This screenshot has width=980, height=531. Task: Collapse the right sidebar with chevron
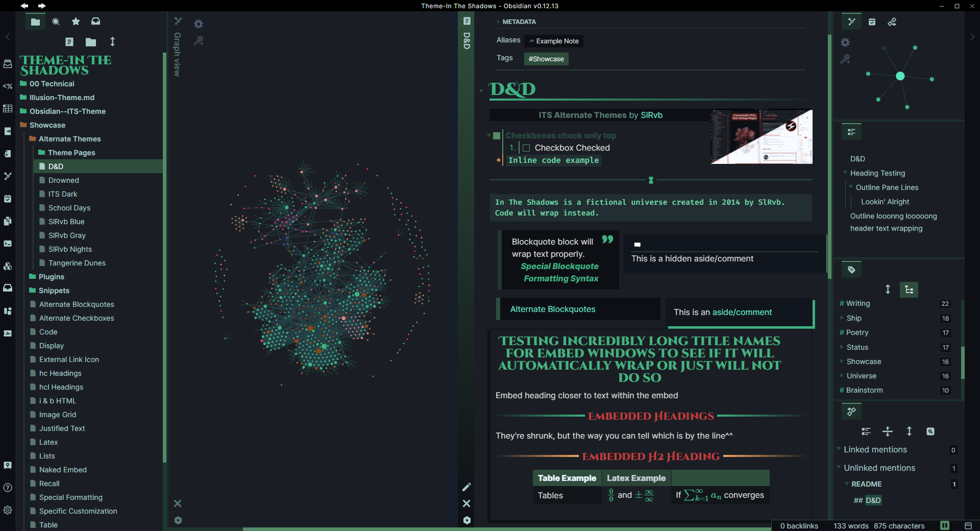pos(972,37)
